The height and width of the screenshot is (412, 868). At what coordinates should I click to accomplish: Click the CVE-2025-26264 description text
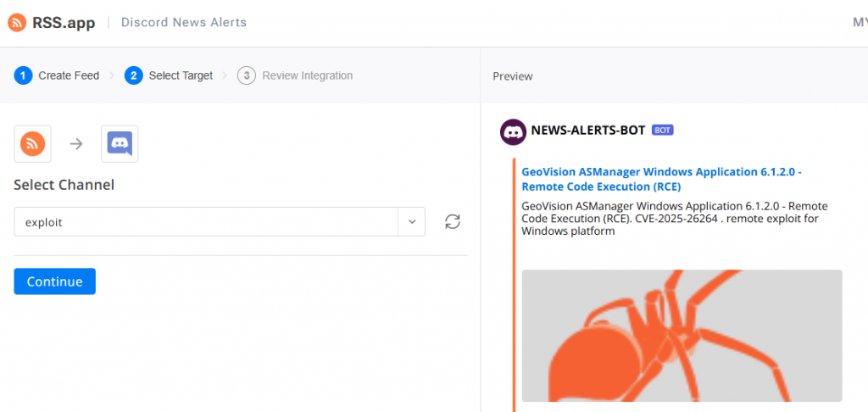[674, 218]
